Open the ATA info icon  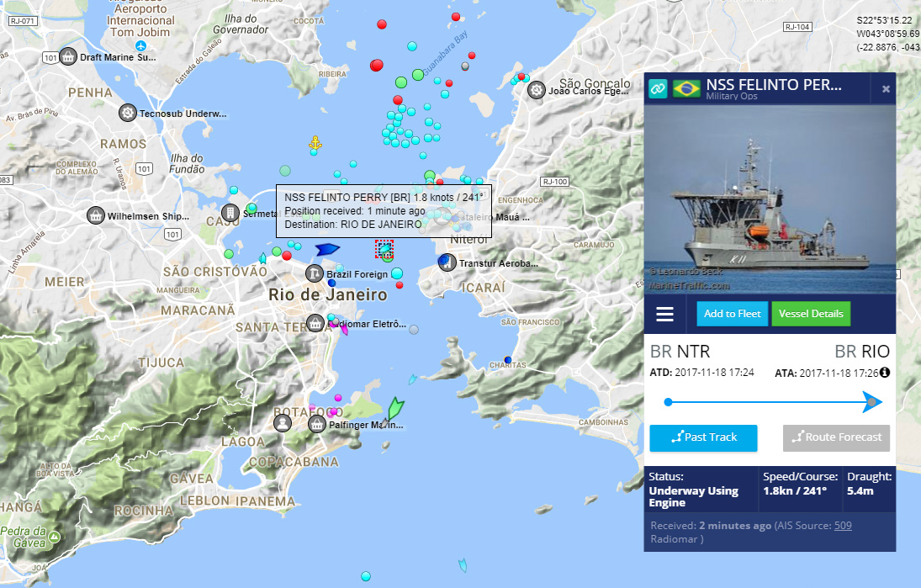[x=885, y=373]
